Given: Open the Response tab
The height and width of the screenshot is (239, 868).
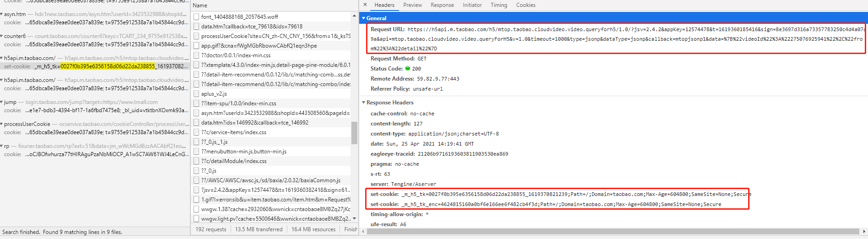Looking at the screenshot, I should (x=442, y=5).
